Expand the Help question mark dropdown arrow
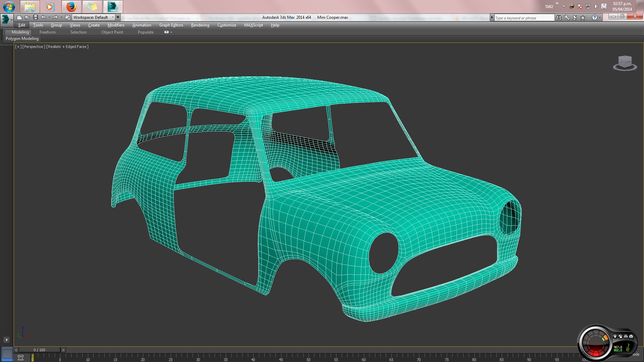The height and width of the screenshot is (362, 644). 600,18
